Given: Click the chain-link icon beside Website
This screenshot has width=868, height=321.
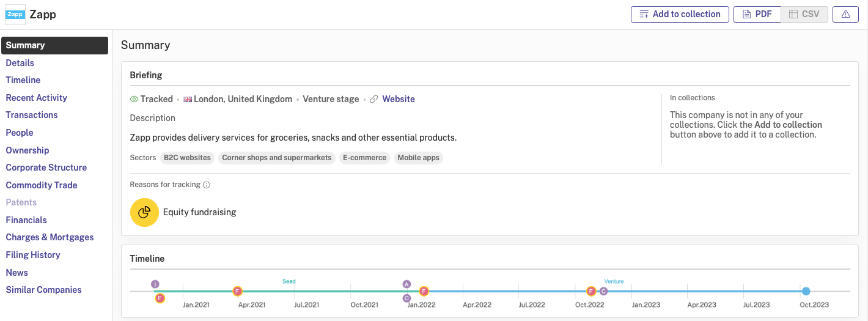Looking at the screenshot, I should [x=374, y=99].
